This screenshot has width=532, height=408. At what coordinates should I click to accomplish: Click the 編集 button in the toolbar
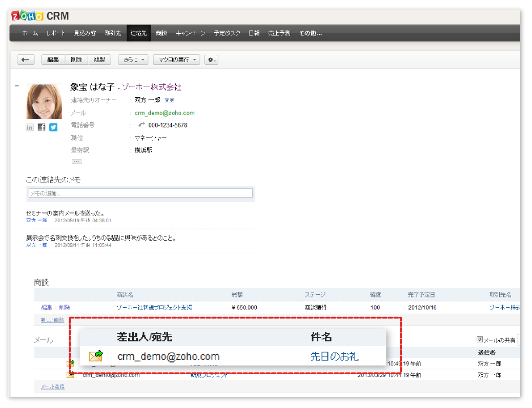coord(53,60)
